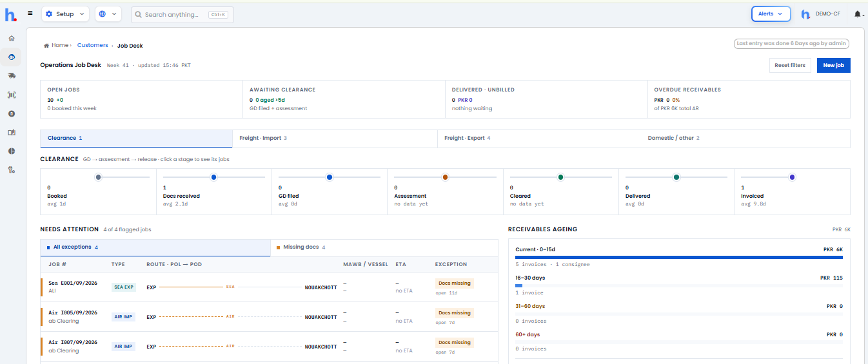The image size is (868, 364).
Task: Click the notification bell icon
Action: [x=858, y=14]
